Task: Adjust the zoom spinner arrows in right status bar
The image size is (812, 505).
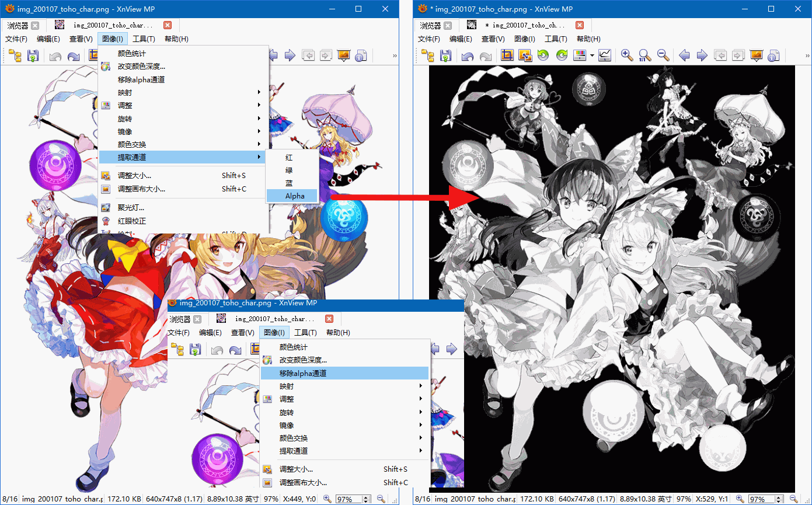Action: click(x=780, y=499)
